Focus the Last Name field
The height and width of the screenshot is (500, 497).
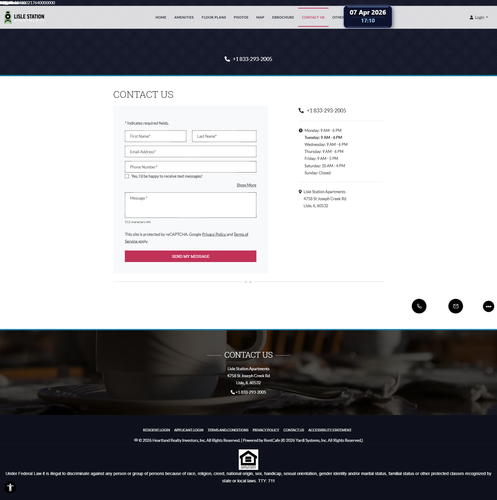pyautogui.click(x=224, y=136)
